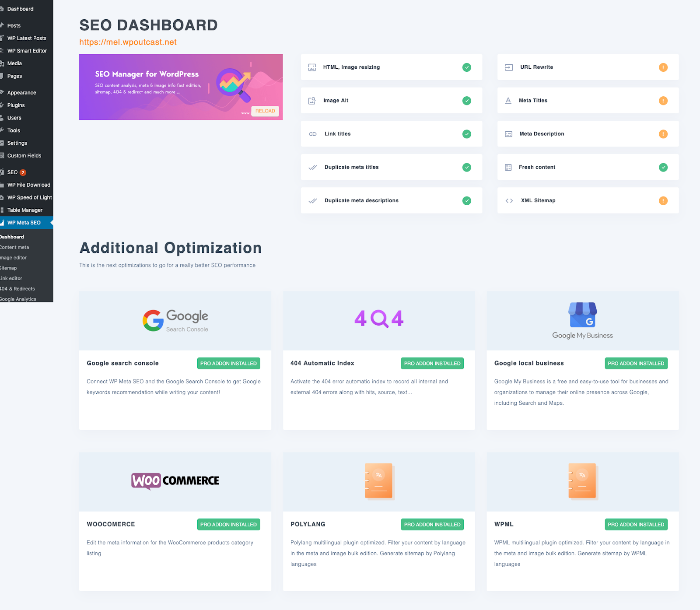Click the orange warning icon for URL Rewrite
700x610 pixels.
663,67
